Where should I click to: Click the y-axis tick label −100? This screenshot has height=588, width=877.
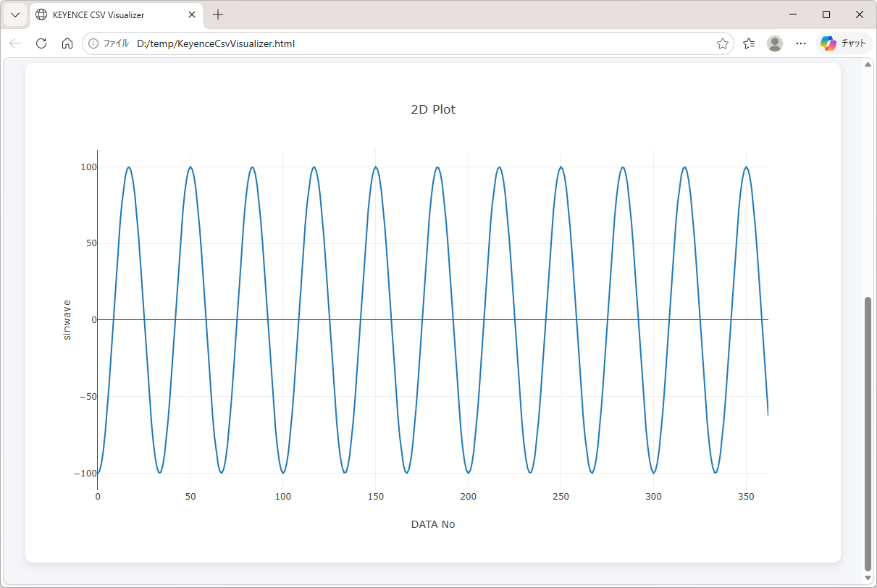tap(85, 473)
